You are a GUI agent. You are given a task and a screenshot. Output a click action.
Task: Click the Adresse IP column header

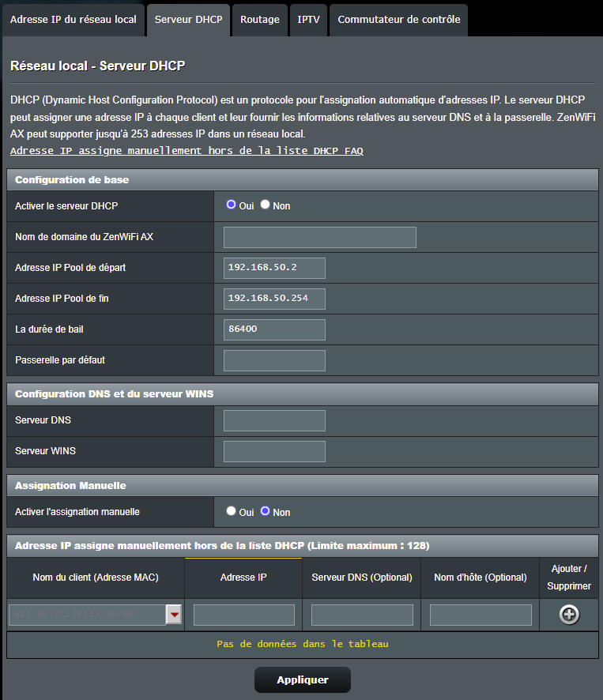[x=243, y=578]
